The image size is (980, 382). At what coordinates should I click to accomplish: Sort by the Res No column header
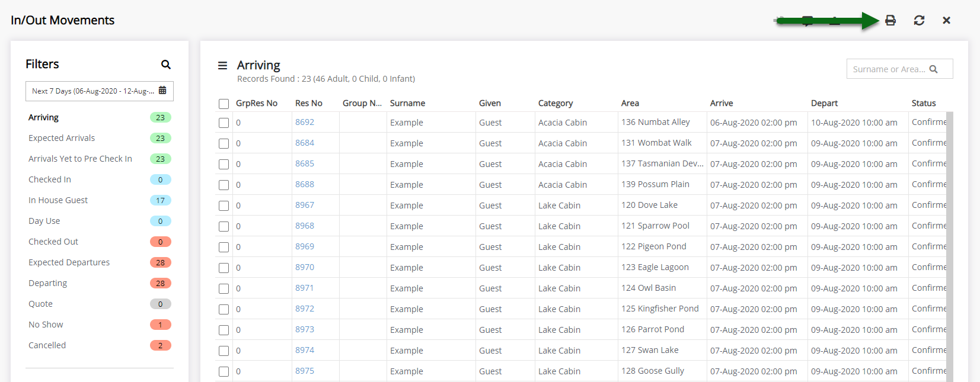[309, 103]
